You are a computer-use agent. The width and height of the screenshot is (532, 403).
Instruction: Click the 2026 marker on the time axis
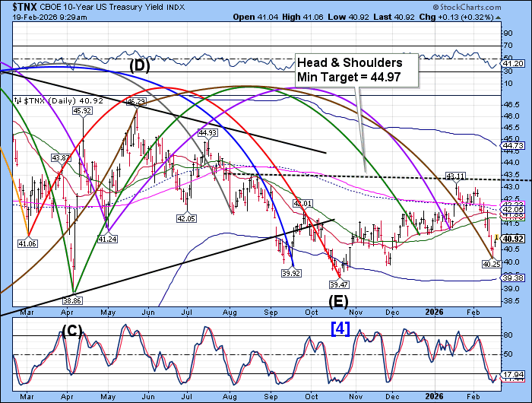(x=436, y=311)
